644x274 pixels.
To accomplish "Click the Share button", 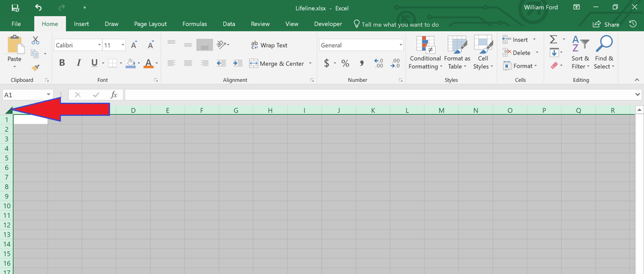I will pos(606,24).
